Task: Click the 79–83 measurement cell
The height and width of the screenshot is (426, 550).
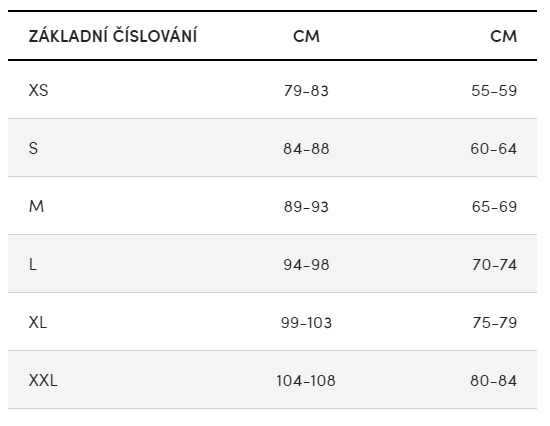Action: [306, 91]
